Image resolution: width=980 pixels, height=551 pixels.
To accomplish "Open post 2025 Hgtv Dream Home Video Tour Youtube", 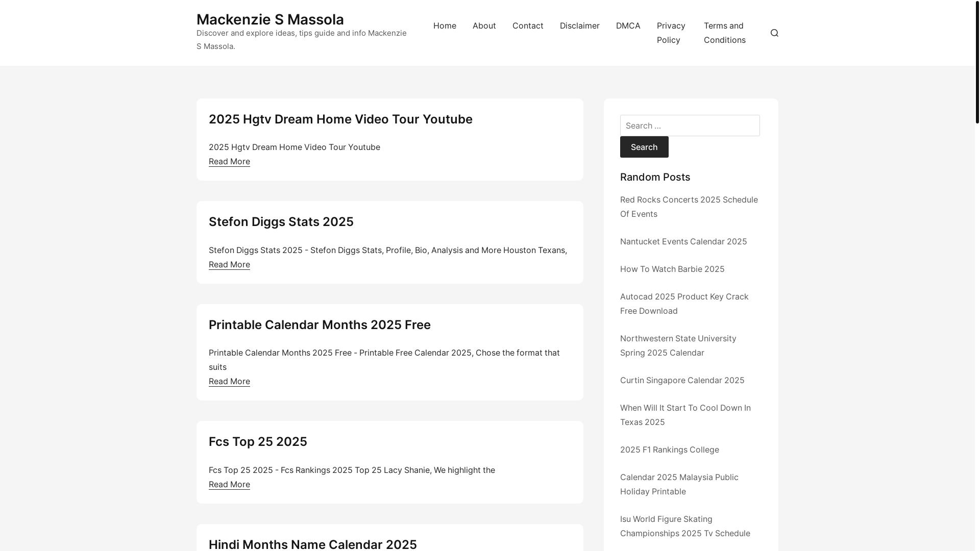I will [340, 119].
